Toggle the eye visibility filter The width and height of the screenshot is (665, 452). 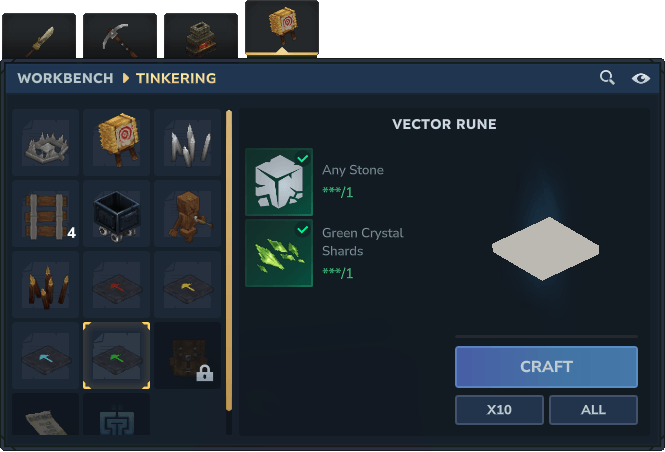point(640,78)
